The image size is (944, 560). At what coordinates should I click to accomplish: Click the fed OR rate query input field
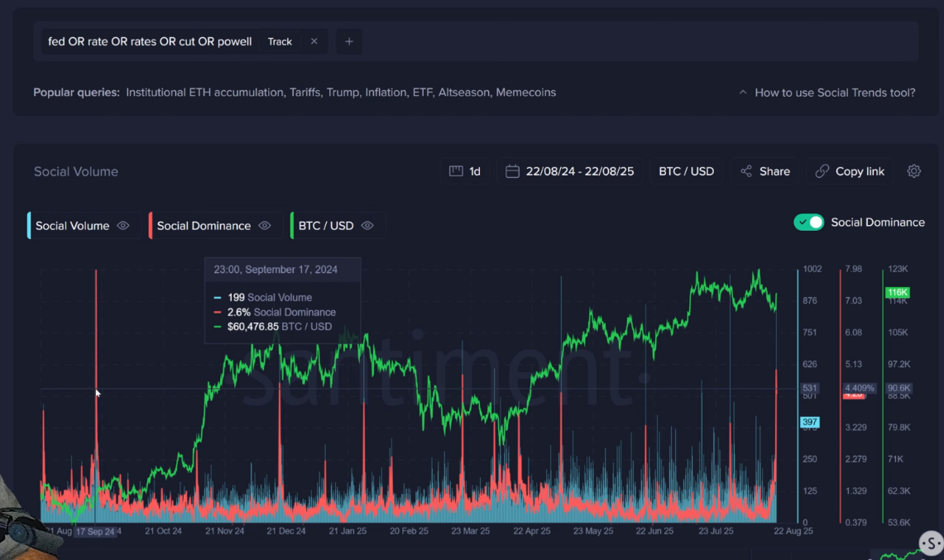tap(150, 41)
